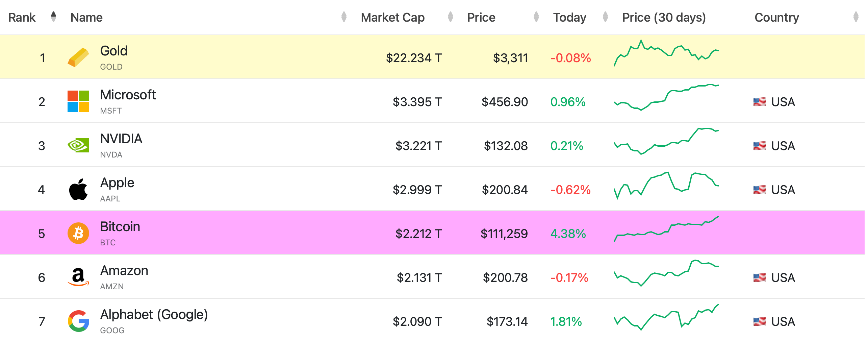Screen dimensions: 868x340
Task: Click the Gold bar icon
Action: pos(78,57)
